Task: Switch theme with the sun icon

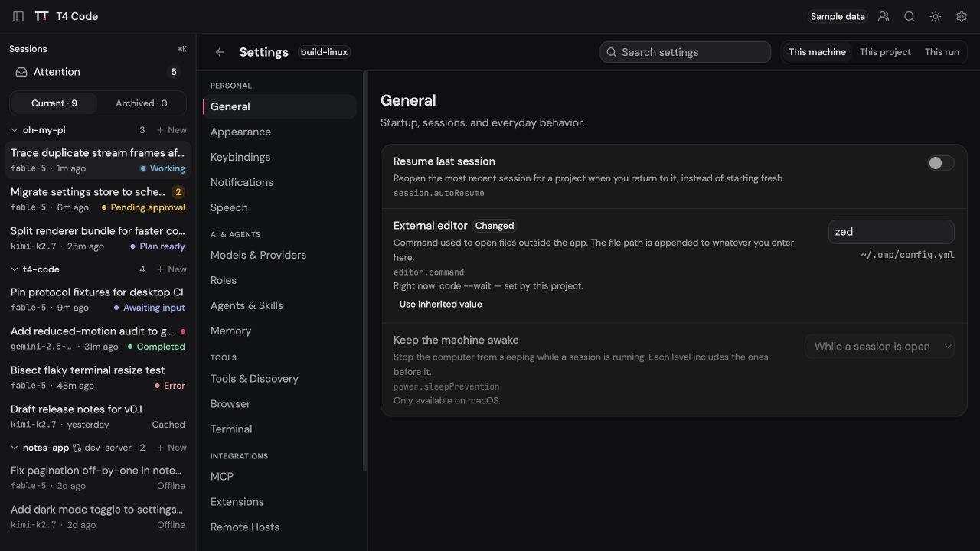Action: 936,16
